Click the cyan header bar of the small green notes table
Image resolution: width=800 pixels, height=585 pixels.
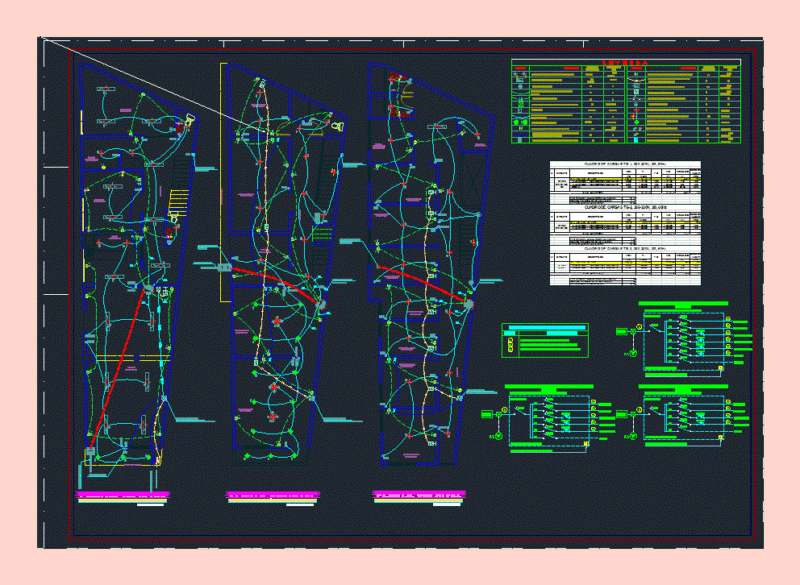pos(545,327)
